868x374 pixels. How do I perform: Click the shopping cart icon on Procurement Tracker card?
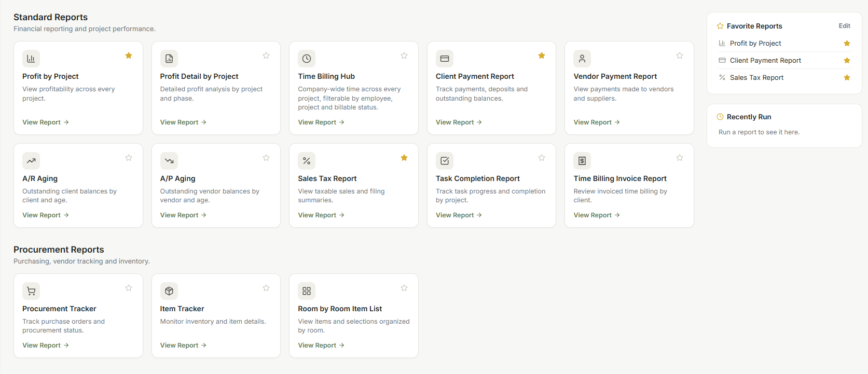(31, 291)
